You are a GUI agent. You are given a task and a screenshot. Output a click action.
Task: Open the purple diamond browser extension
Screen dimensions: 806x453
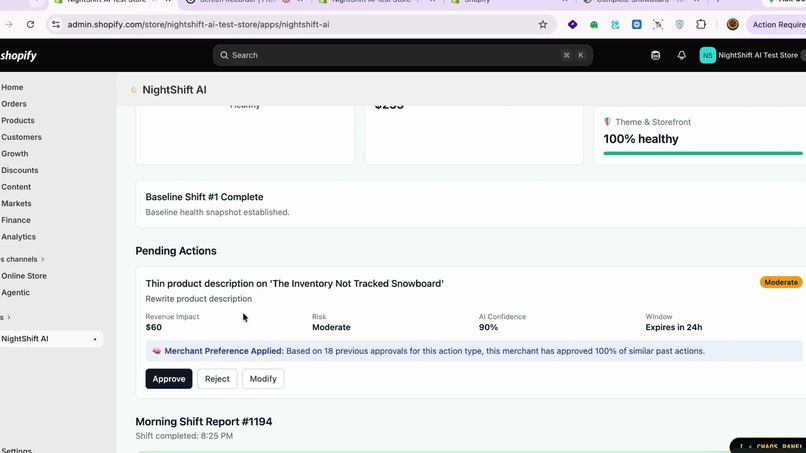click(x=572, y=24)
